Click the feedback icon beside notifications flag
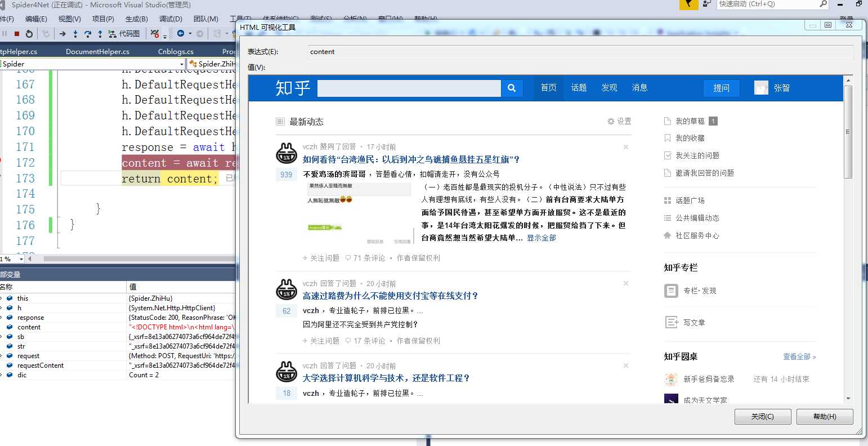 pos(706,5)
